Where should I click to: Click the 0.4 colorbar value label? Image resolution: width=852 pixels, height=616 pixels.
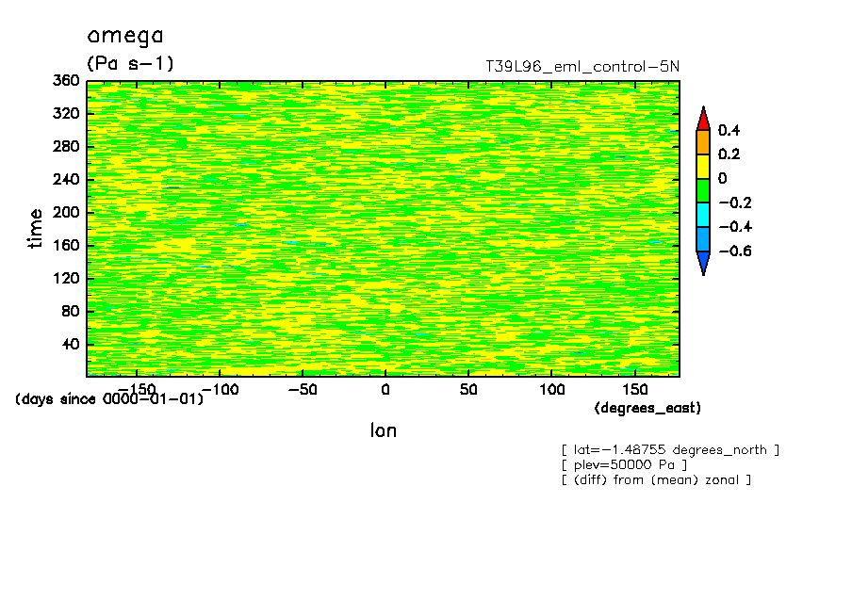pos(729,130)
